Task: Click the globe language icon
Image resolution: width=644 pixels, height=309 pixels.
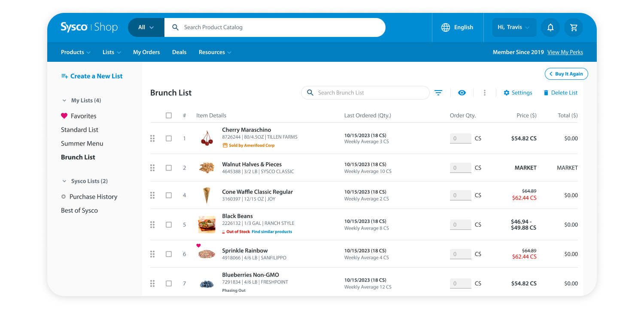Action: click(x=446, y=27)
